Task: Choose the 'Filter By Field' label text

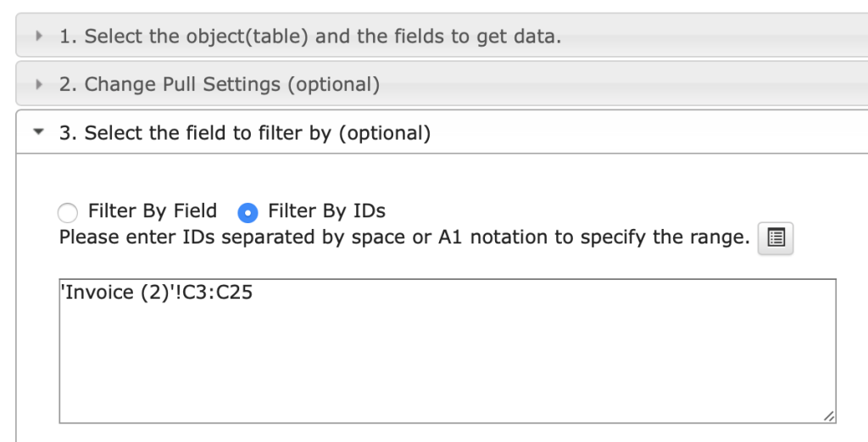Action: click(x=153, y=211)
